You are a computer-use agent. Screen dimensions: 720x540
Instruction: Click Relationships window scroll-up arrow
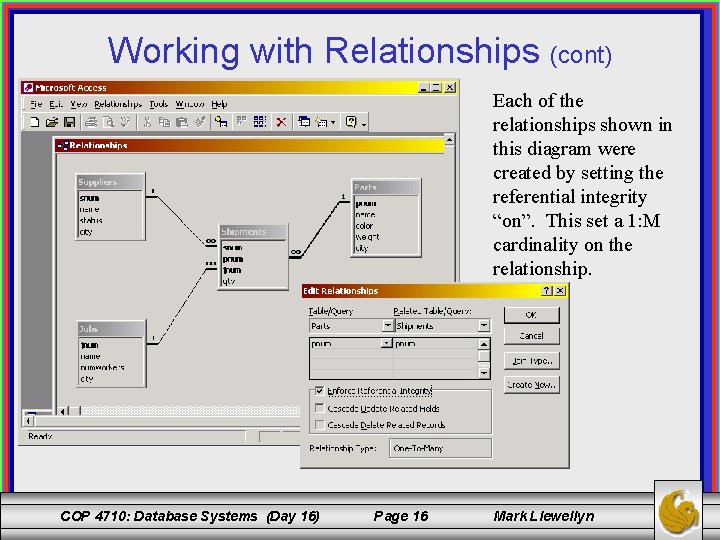(450, 139)
